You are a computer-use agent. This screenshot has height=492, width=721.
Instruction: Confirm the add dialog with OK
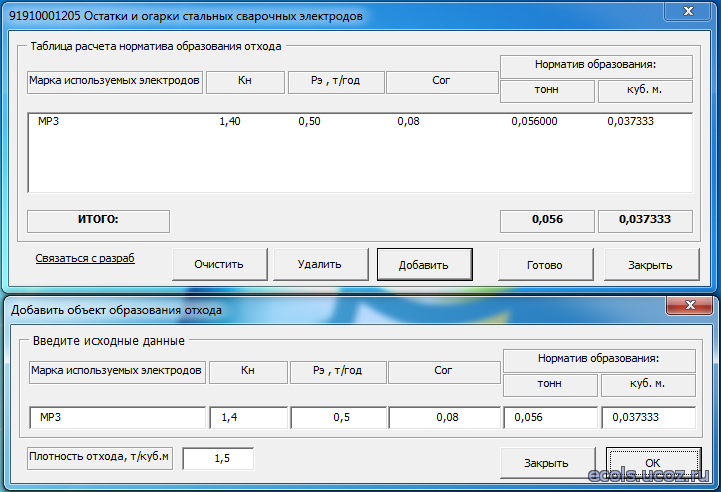[x=653, y=463]
